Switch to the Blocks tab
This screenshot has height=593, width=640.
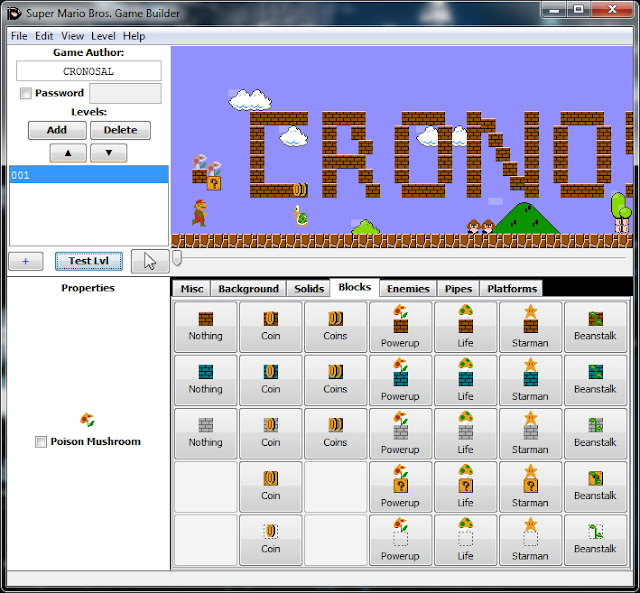(x=355, y=287)
